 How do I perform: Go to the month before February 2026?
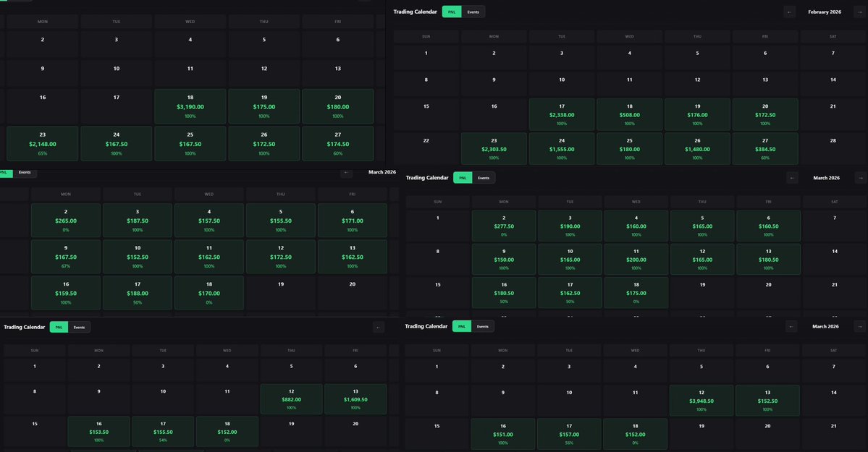[789, 12]
